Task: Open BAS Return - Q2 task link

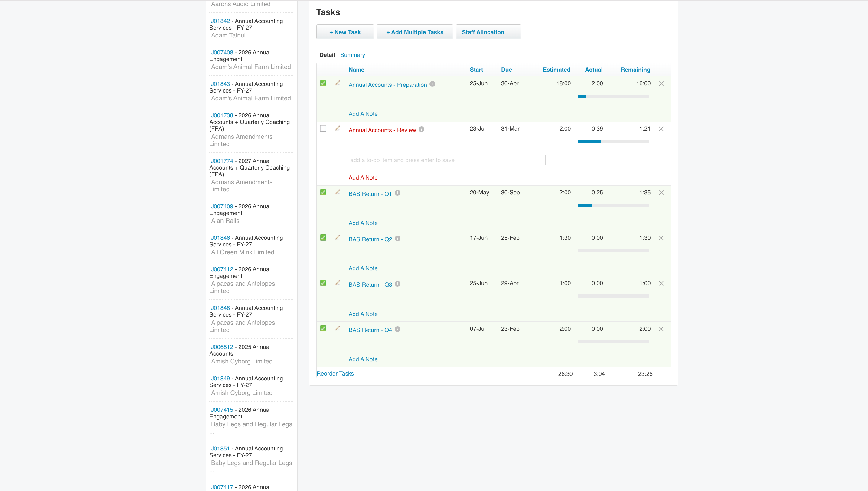Action: pyautogui.click(x=370, y=239)
